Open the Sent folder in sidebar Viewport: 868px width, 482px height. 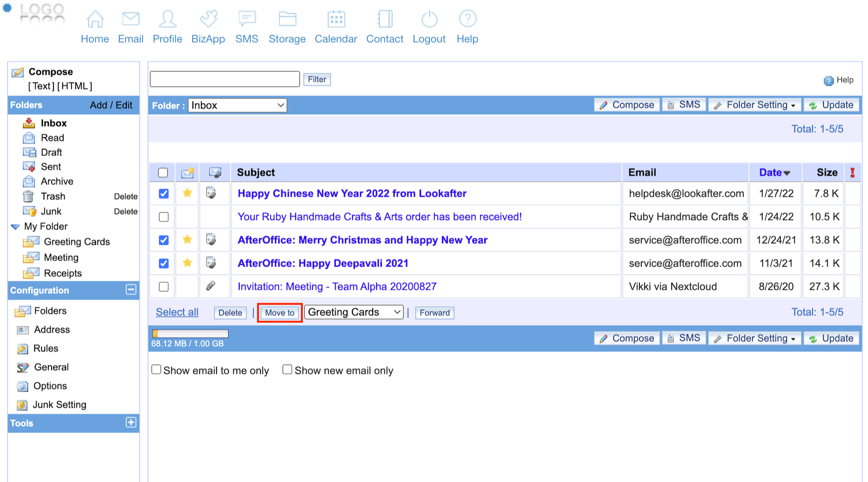(51, 167)
